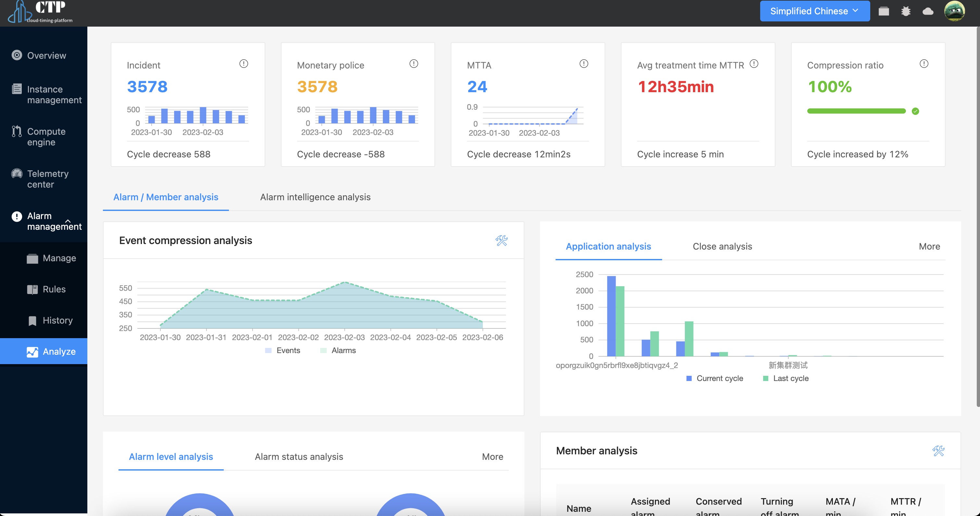
Task: Click the Overview sidebar icon
Action: click(17, 55)
